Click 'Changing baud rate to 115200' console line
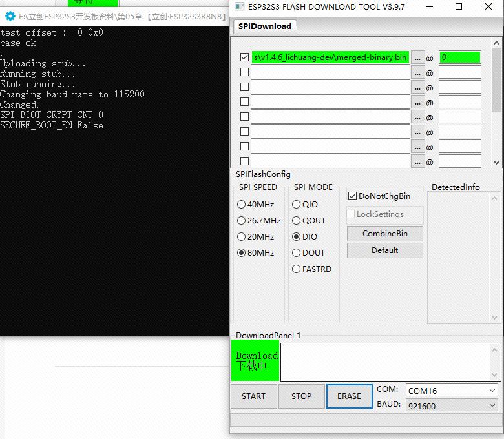This screenshot has height=439, width=504. coord(72,94)
